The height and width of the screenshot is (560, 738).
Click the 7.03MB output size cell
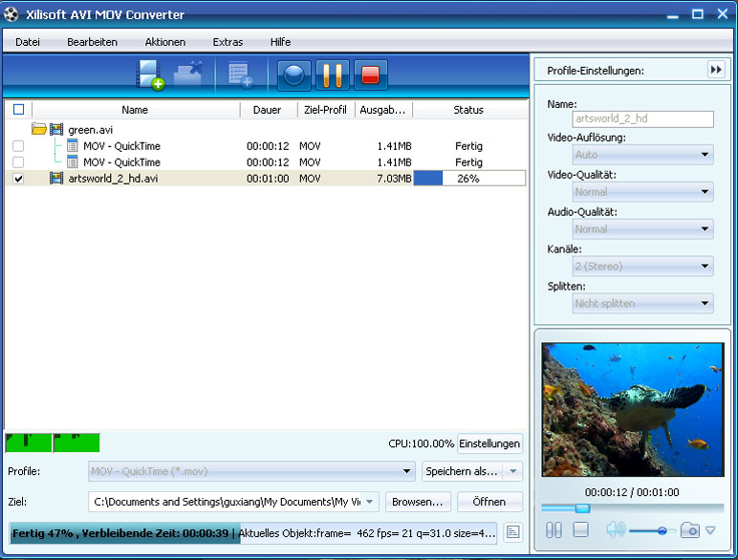point(394,179)
